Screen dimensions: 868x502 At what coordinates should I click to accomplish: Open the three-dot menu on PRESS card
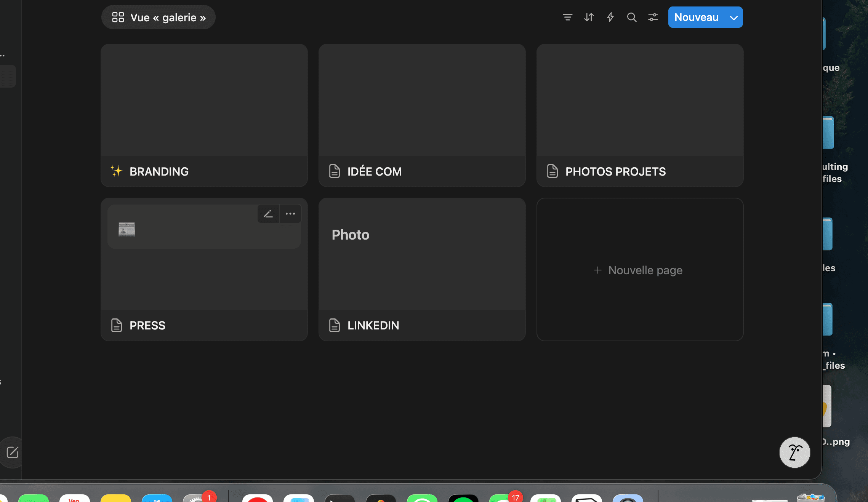(x=290, y=214)
